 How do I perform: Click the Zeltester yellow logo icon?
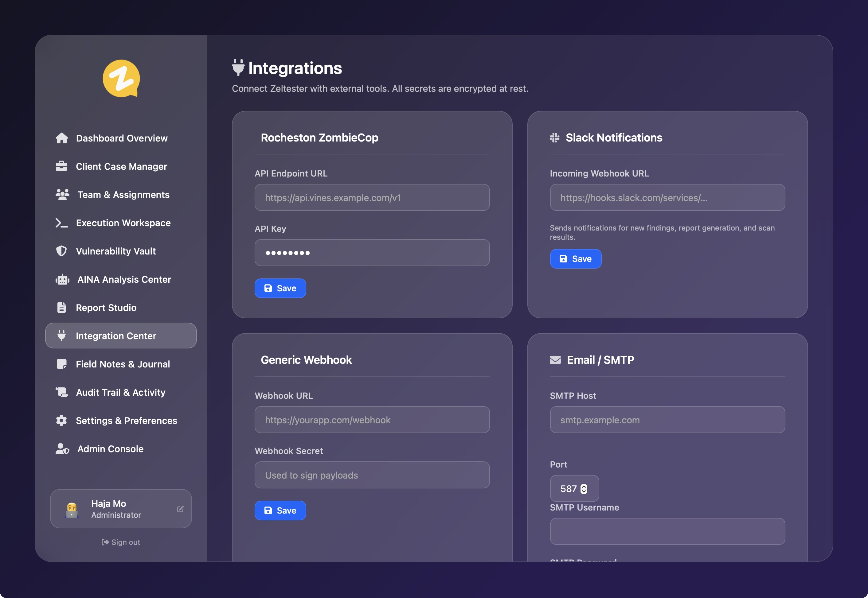pyautogui.click(x=121, y=78)
